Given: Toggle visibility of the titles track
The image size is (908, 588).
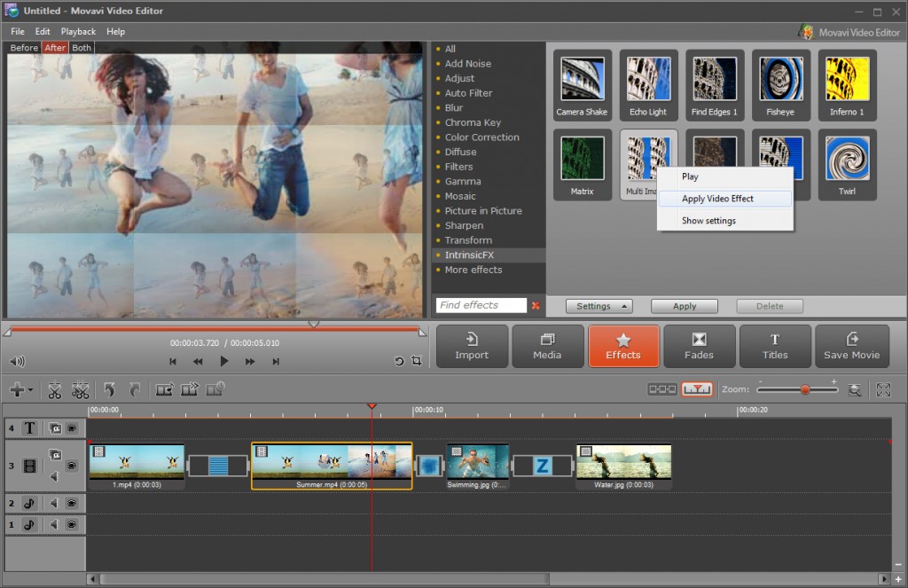Looking at the screenshot, I should click(72, 427).
